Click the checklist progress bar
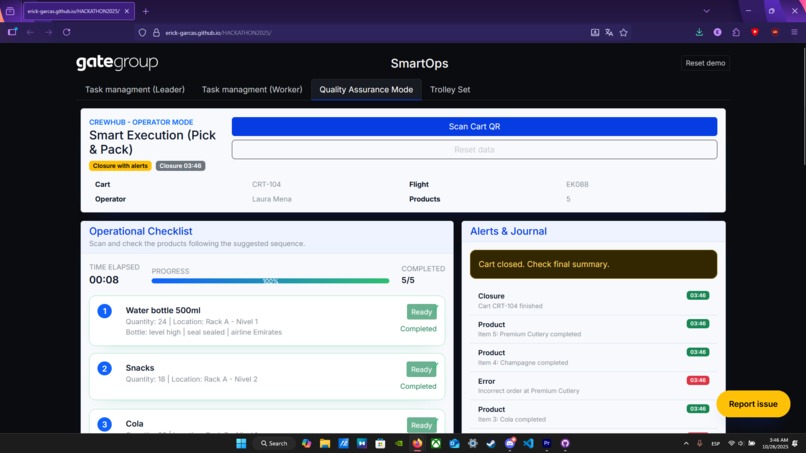This screenshot has width=806, height=453. click(270, 281)
